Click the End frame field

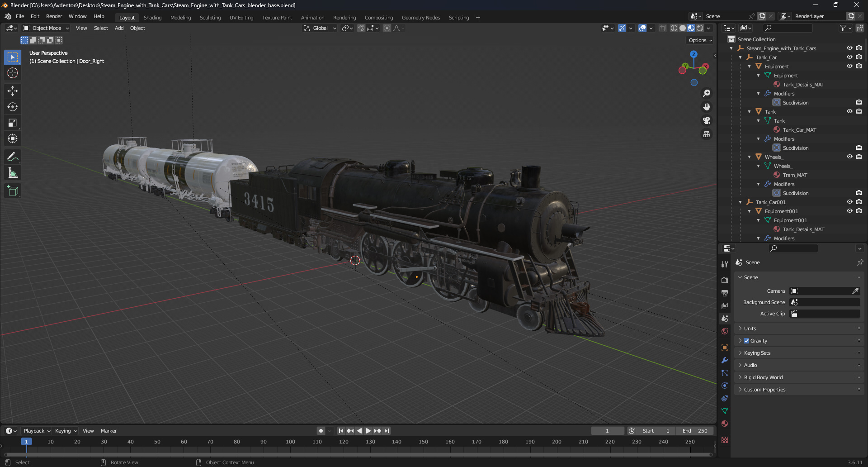coord(695,431)
